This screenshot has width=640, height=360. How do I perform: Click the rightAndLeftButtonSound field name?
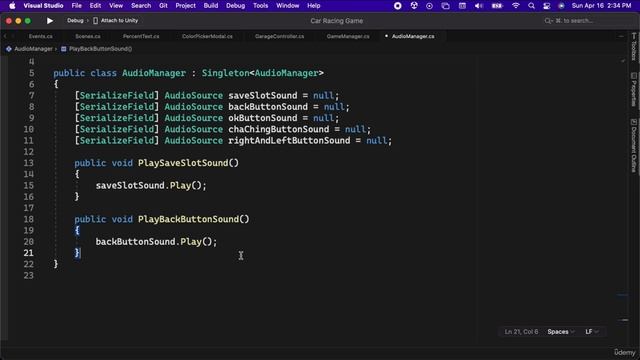tap(289, 141)
